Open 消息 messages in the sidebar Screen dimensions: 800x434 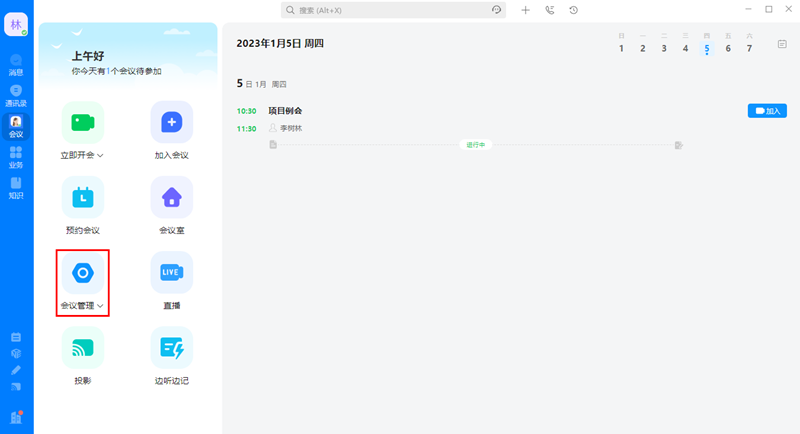click(x=16, y=65)
